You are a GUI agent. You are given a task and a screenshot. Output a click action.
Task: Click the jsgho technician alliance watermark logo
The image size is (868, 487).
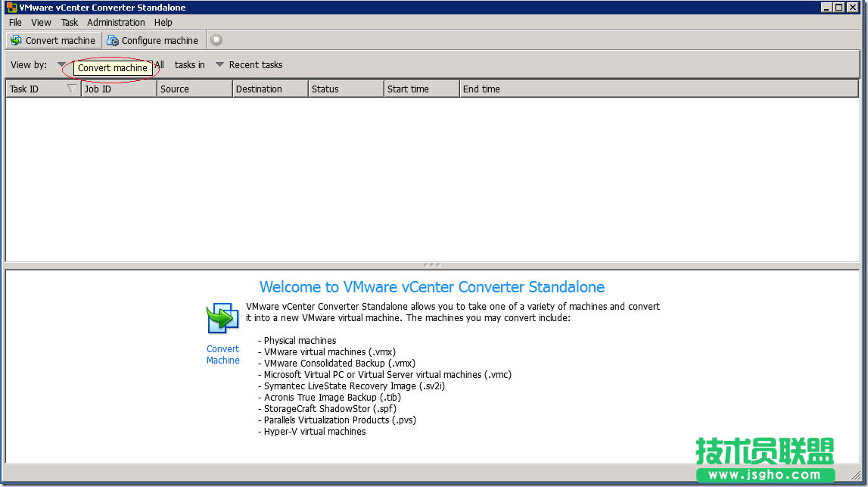coord(764,451)
